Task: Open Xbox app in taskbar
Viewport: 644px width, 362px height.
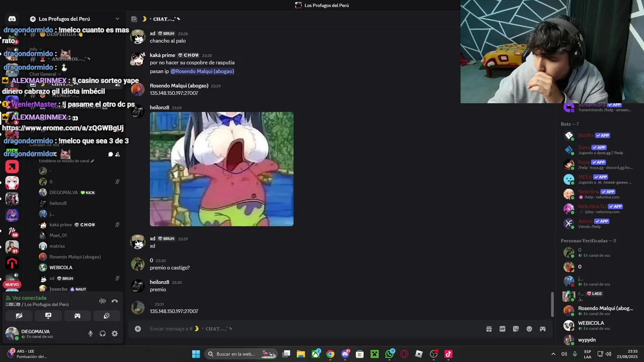Action: (x=315, y=354)
